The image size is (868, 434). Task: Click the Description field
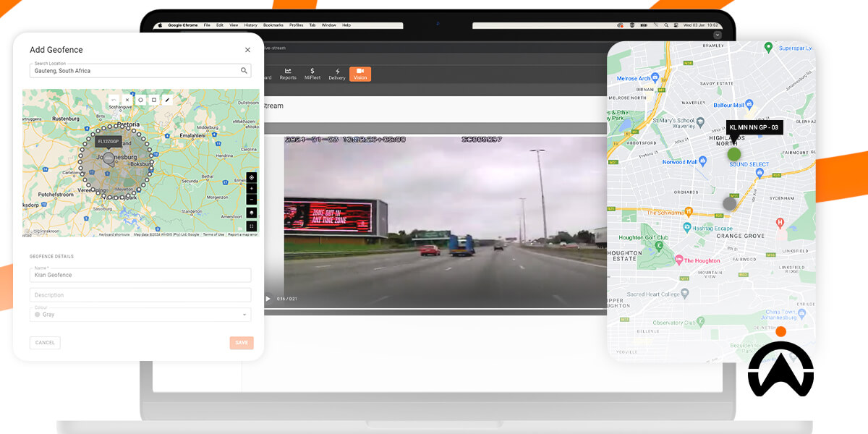pyautogui.click(x=140, y=295)
